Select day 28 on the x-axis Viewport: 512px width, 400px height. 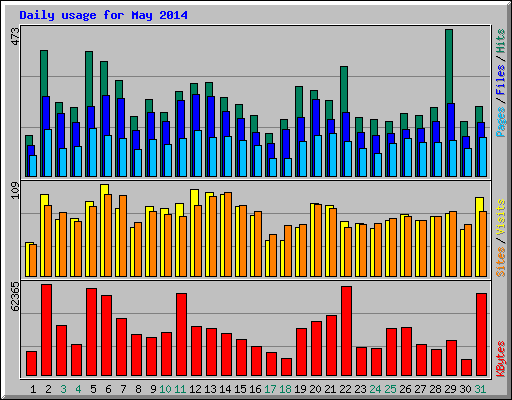tap(435, 389)
